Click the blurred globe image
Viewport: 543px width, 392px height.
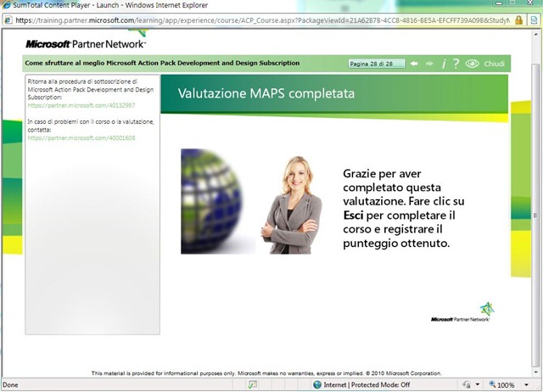218,201
